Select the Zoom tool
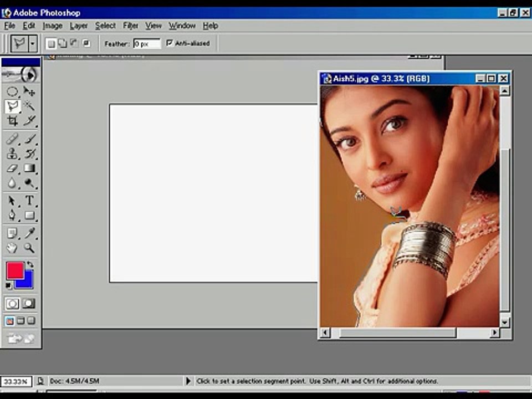The image size is (532, 399). [x=29, y=248]
